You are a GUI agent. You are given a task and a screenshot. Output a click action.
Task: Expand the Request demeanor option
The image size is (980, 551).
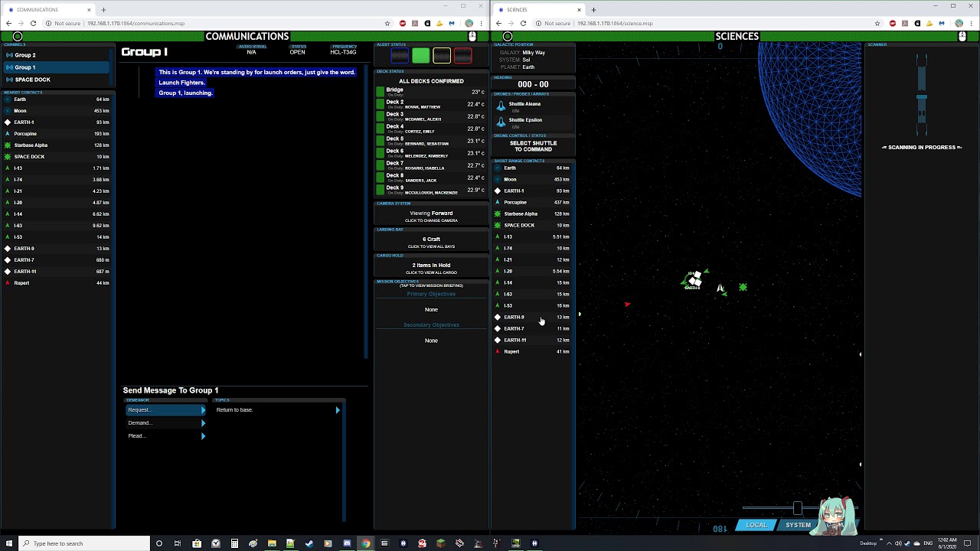[x=166, y=410]
